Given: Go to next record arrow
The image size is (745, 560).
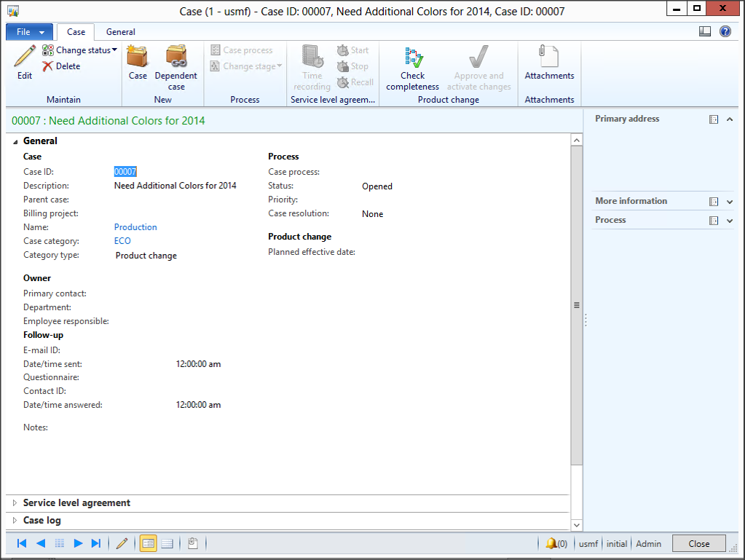Looking at the screenshot, I should 79,543.
